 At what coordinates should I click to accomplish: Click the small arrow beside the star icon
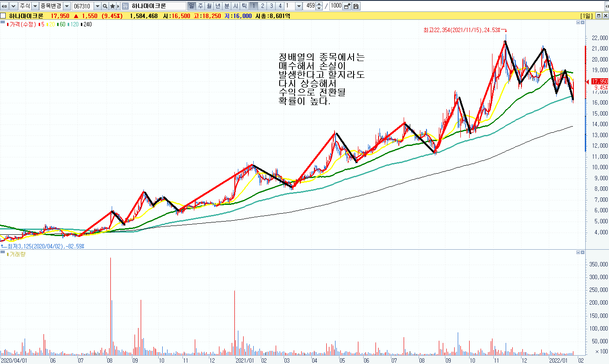click(x=118, y=6)
